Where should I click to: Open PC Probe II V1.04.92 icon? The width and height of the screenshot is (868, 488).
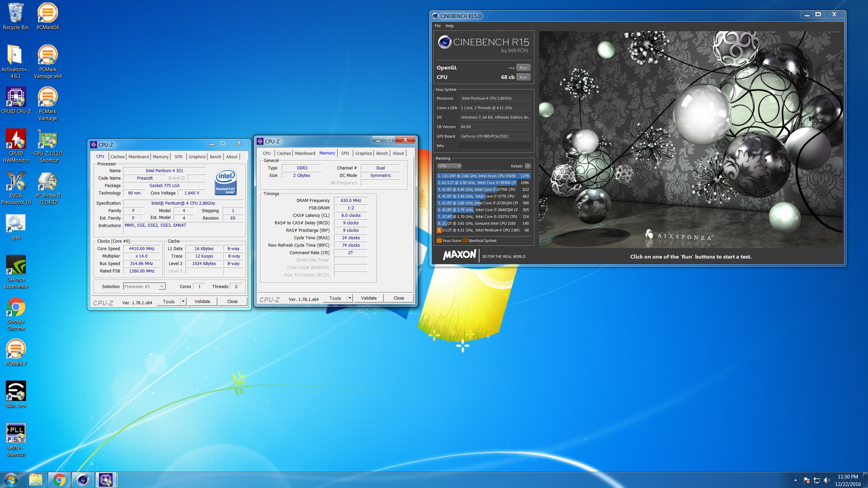(x=47, y=188)
